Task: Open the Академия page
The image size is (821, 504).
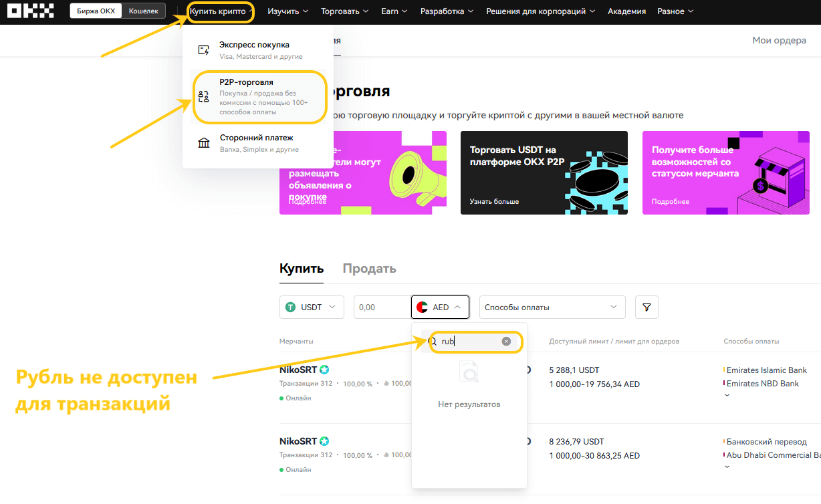Action: [x=626, y=11]
